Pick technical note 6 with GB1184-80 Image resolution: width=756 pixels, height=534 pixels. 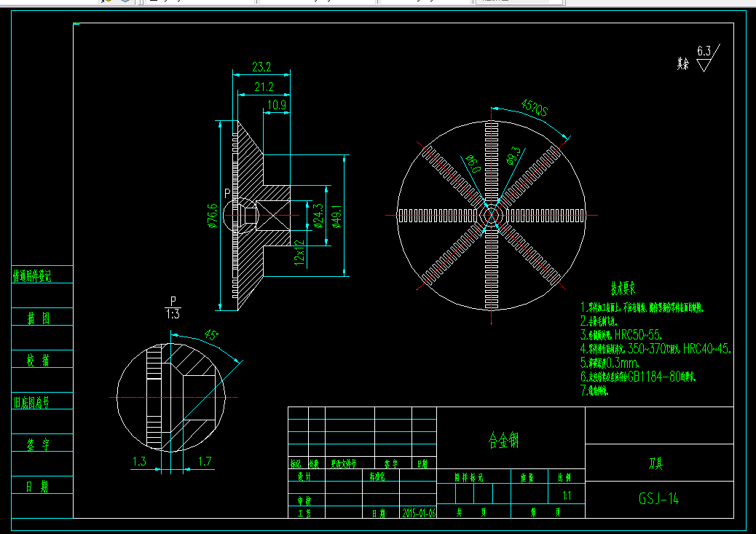[638, 377]
